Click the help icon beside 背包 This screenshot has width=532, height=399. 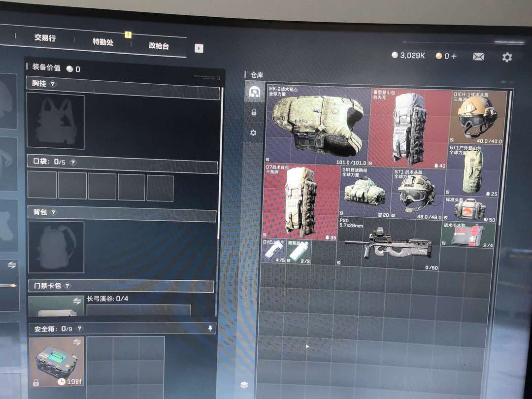point(53,212)
